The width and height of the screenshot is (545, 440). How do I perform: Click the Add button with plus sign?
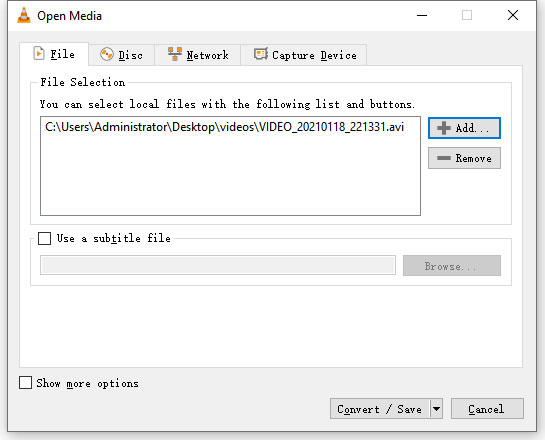click(x=464, y=128)
